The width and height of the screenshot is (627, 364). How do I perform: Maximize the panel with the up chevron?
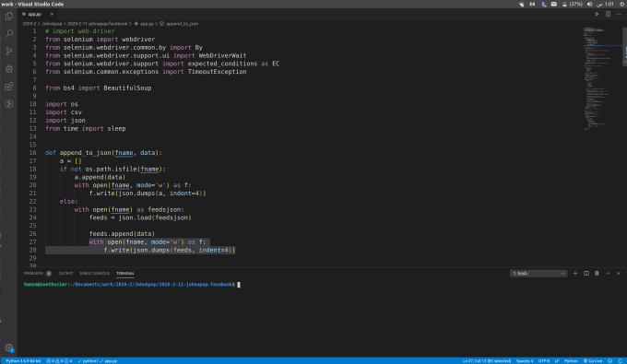(608, 274)
